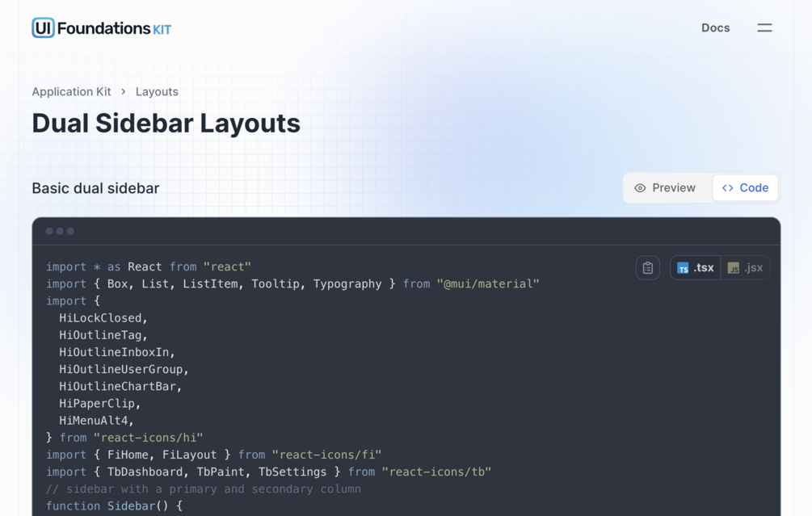Select the .tsx code variant
The width and height of the screenshot is (812, 516).
pyautogui.click(x=696, y=268)
